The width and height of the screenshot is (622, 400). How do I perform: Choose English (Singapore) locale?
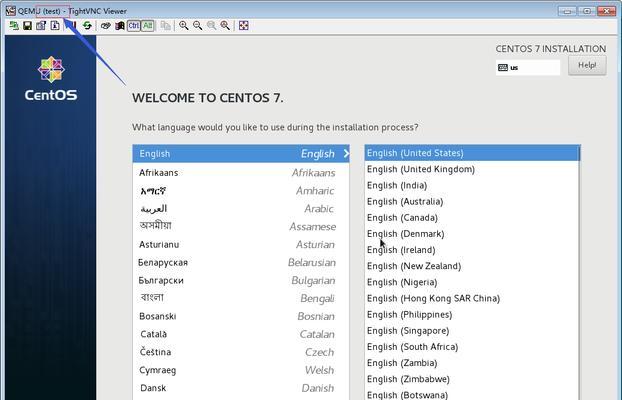472,331
